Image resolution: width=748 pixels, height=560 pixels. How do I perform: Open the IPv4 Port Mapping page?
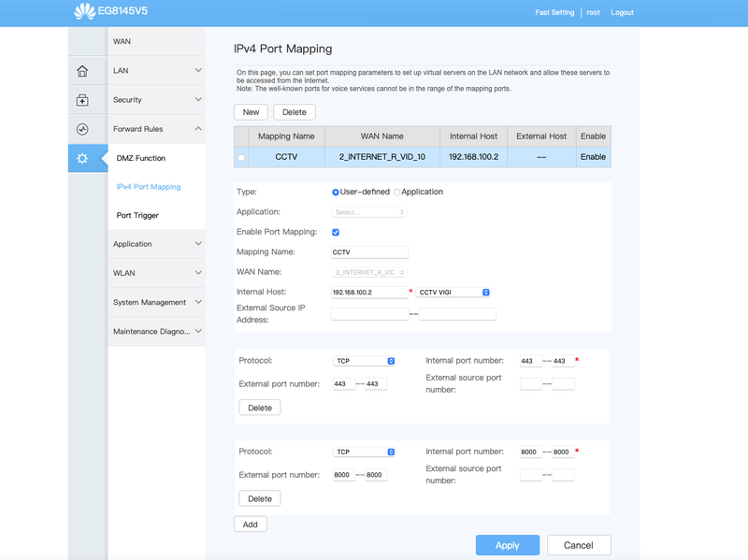149,186
